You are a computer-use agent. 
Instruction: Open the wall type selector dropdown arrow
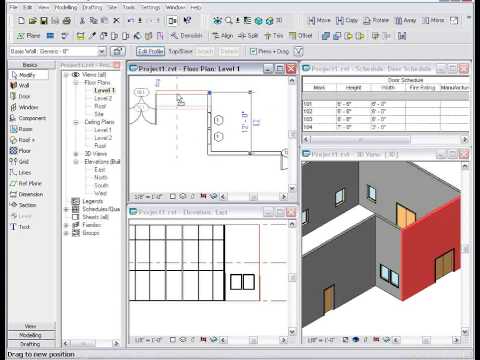click(x=101, y=51)
